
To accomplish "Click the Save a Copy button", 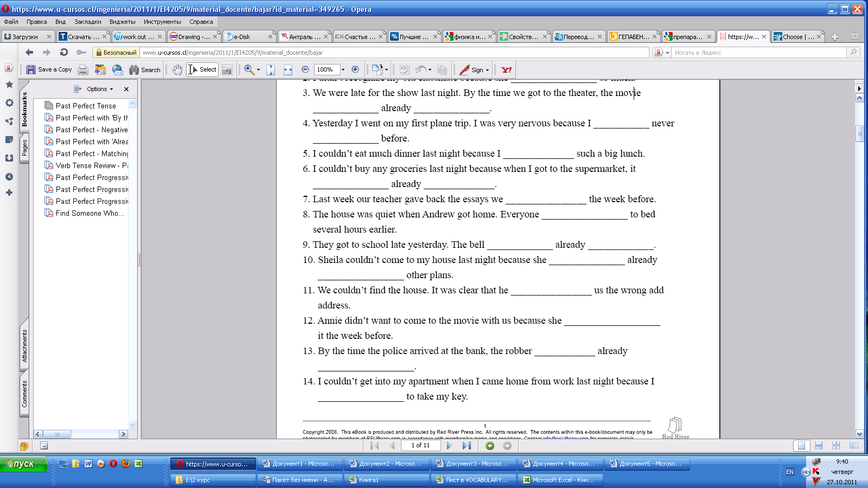I will 49,69.
